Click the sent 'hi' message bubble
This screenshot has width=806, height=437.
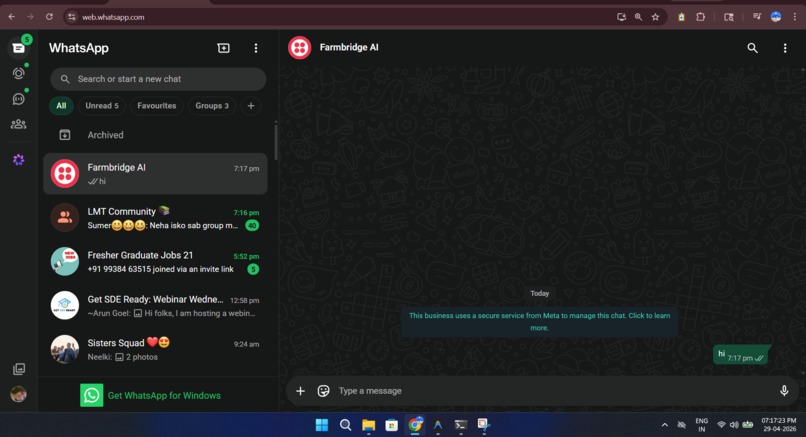(741, 355)
